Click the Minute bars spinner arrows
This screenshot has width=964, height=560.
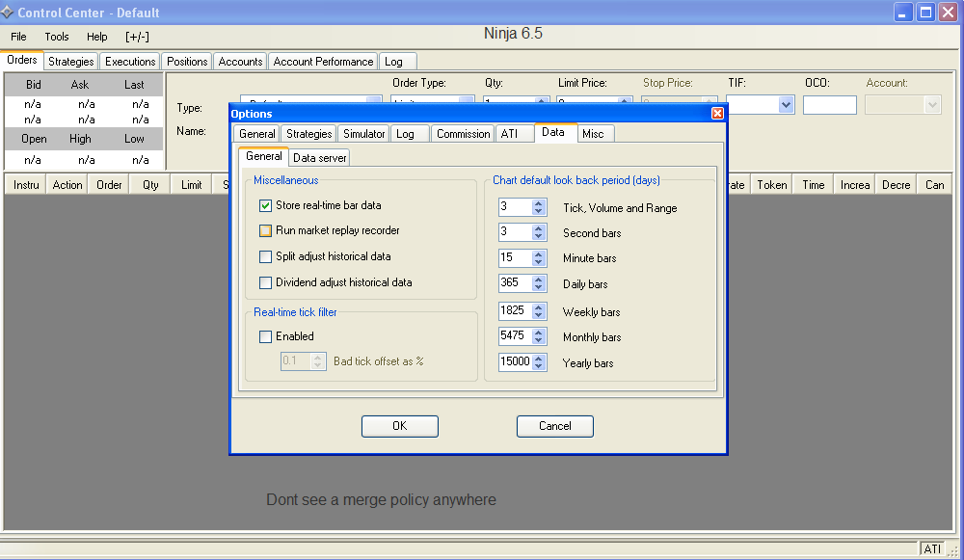[x=539, y=258]
